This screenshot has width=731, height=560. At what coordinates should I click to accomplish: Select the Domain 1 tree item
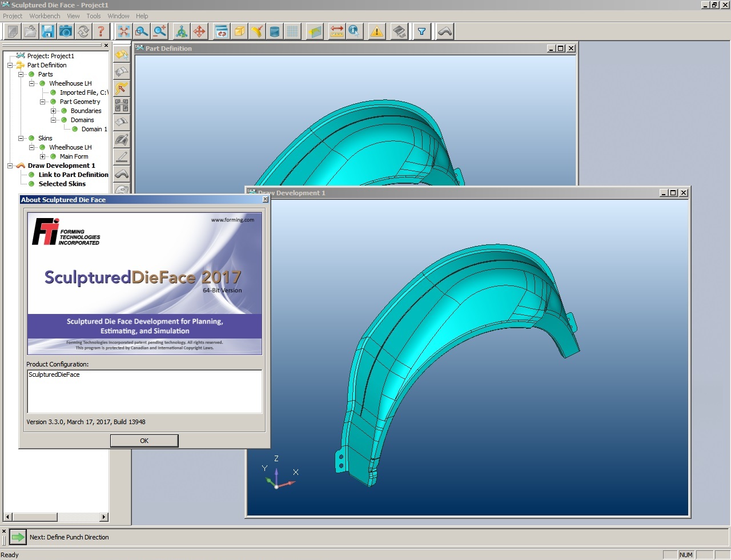point(94,129)
